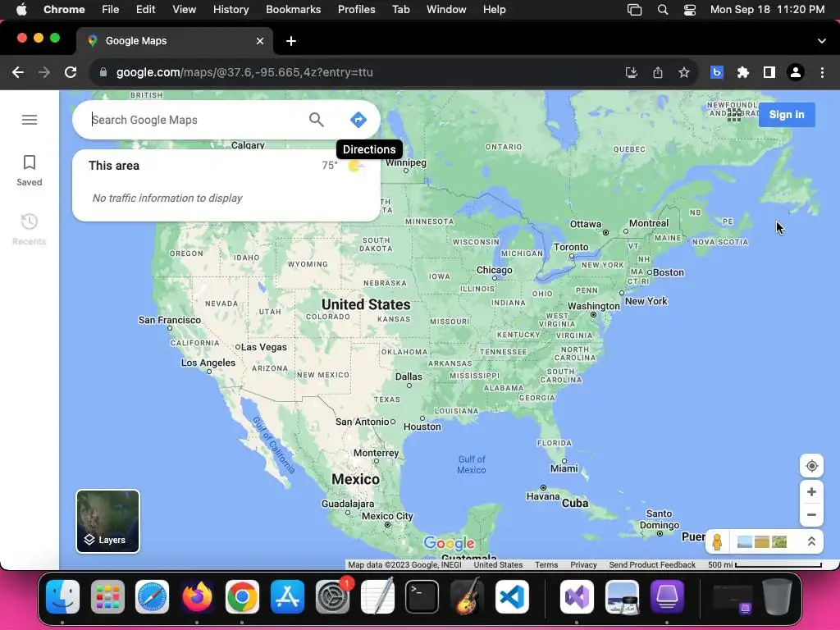840x630 pixels.
Task: Open the Profiles menu
Action: (356, 10)
